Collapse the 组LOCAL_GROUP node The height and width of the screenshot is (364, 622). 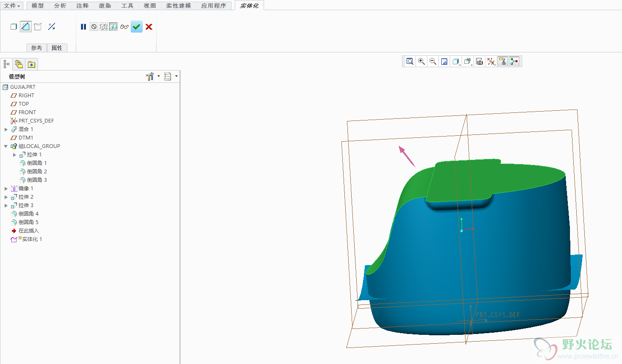point(6,146)
